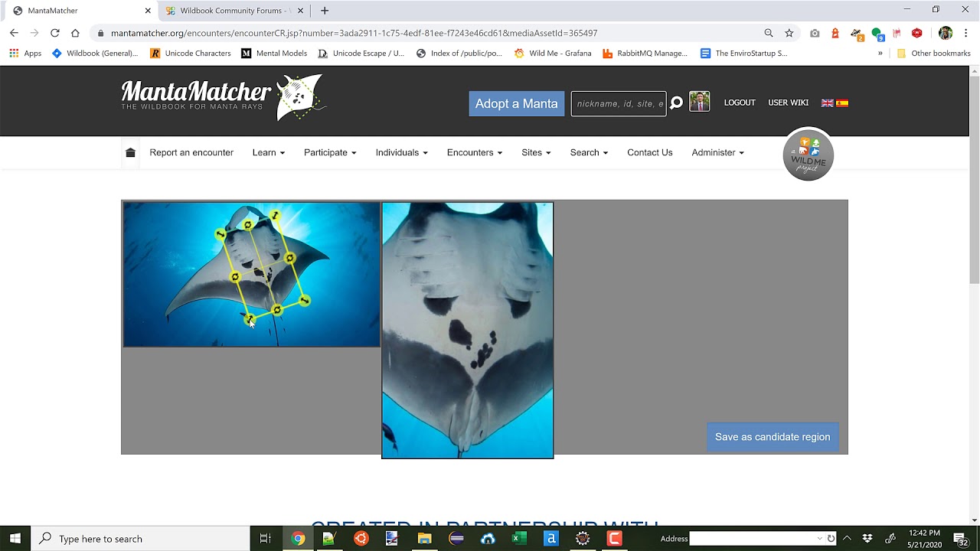Close the Wildbook Community Forums tab
The height and width of the screenshot is (551, 980).
[300, 11]
